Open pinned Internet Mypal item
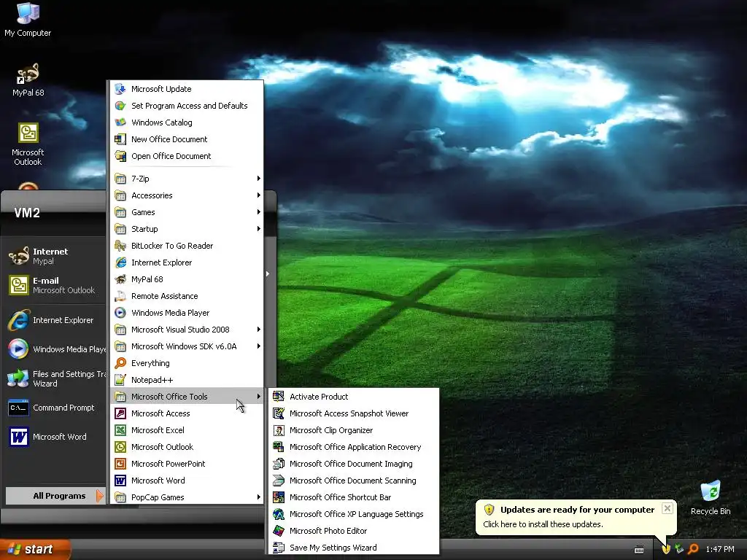The image size is (747, 560). point(55,256)
